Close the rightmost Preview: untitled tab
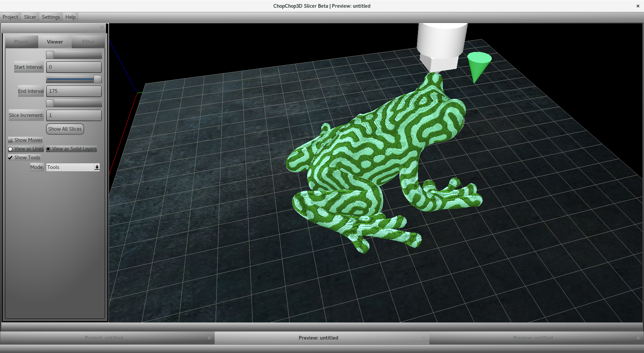This screenshot has width=644, height=353. click(x=638, y=338)
